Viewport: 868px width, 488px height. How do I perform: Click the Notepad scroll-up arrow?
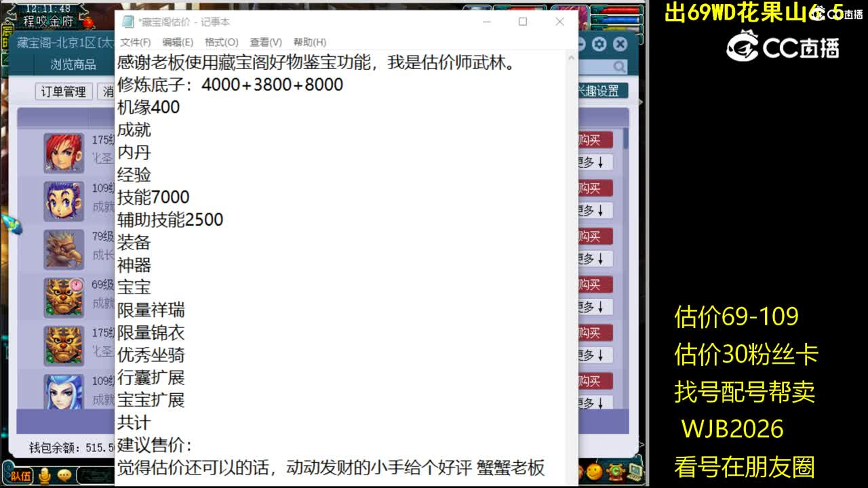[572, 59]
